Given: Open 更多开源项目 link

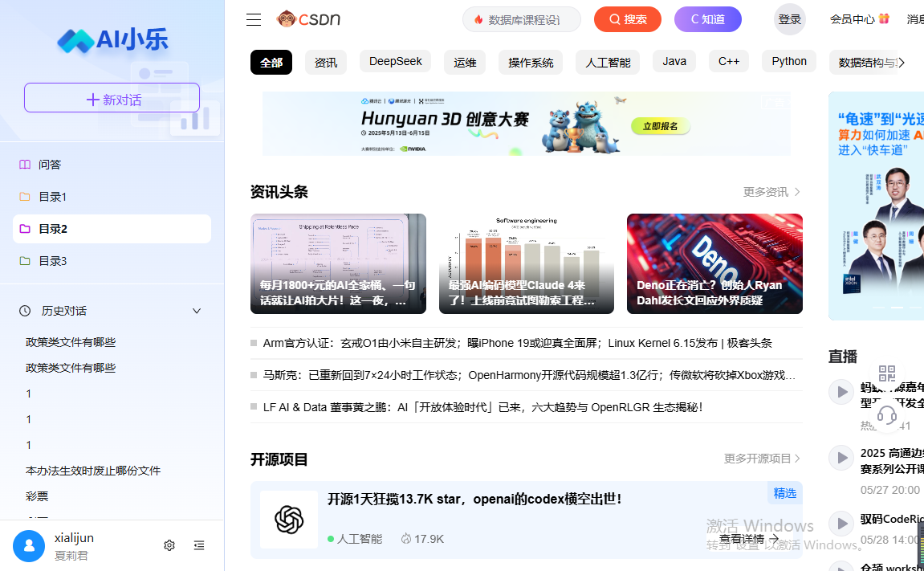Looking at the screenshot, I should coord(762,459).
